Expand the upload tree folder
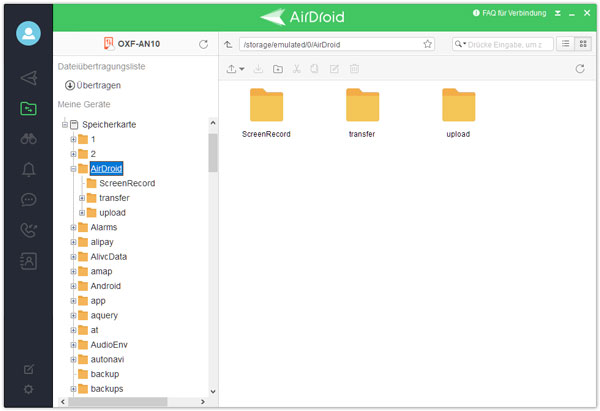Viewport: 600px width, 411px height. 82,213
